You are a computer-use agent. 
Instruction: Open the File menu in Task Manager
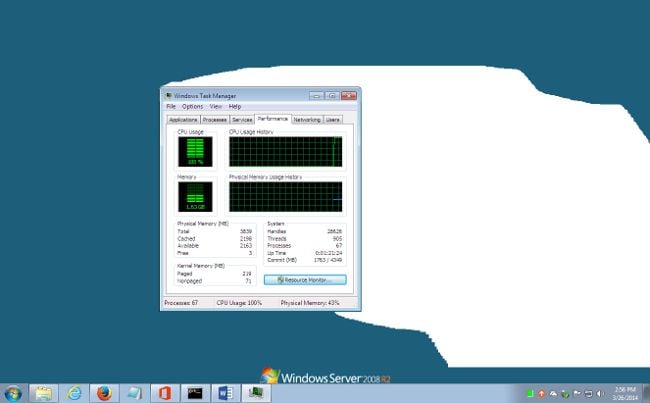point(171,107)
